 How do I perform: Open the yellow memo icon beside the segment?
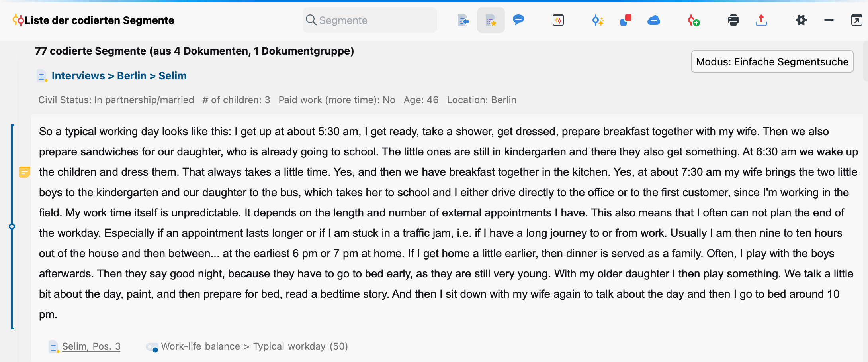click(x=25, y=172)
